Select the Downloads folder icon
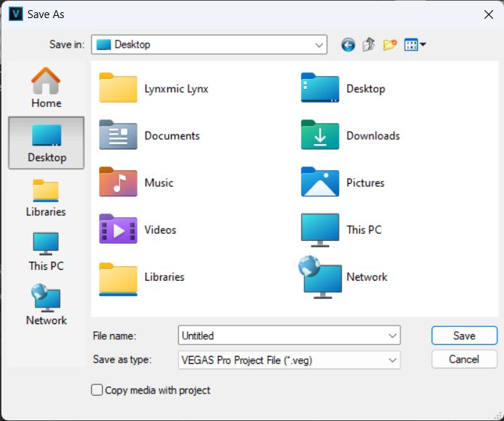 click(320, 135)
